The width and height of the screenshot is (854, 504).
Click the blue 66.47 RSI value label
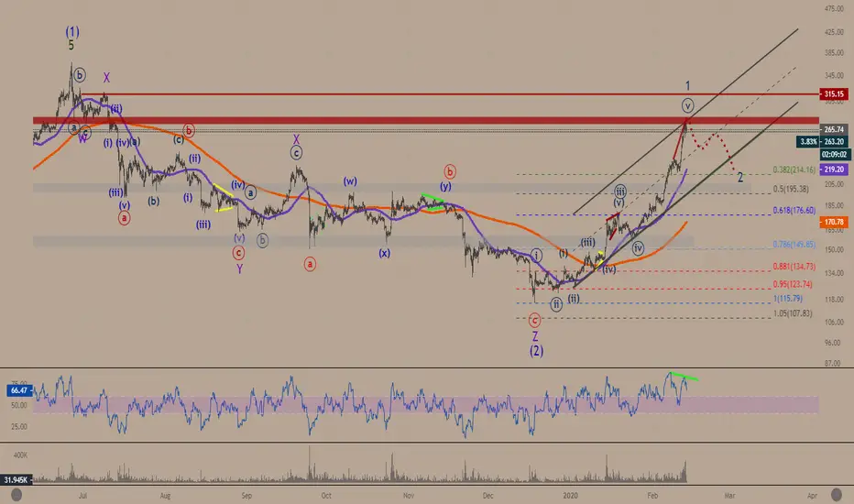(x=19, y=390)
